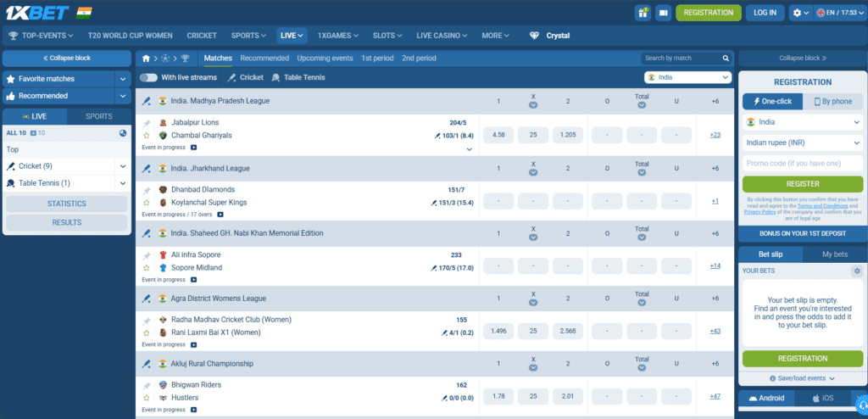This screenshot has height=419, width=868.
Task: Open STATISTICS in sidebar
Action: click(x=67, y=204)
